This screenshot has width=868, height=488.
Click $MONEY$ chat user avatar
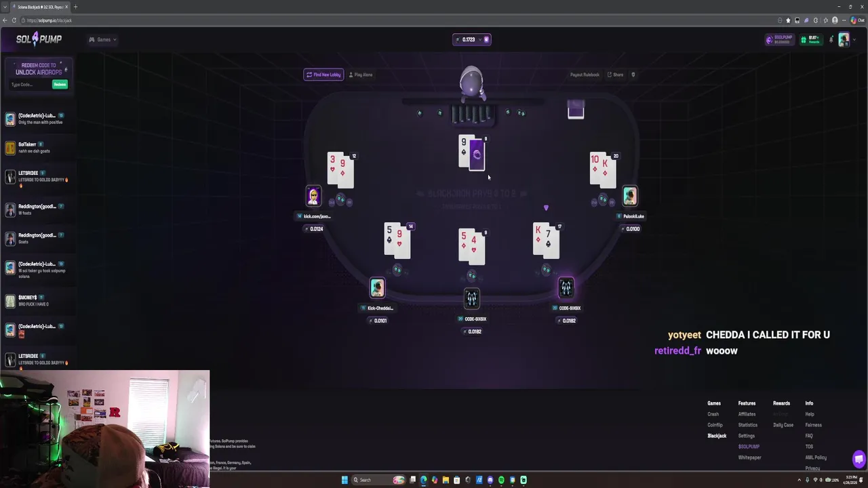9,301
